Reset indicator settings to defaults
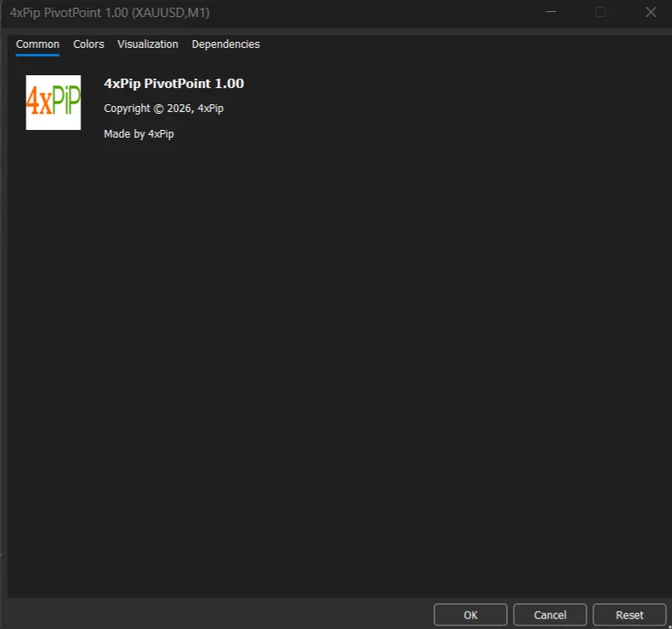 629,614
